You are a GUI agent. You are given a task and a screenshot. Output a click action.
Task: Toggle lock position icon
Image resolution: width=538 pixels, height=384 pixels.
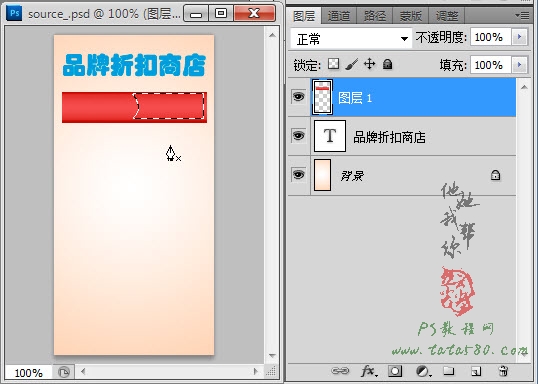(370, 64)
